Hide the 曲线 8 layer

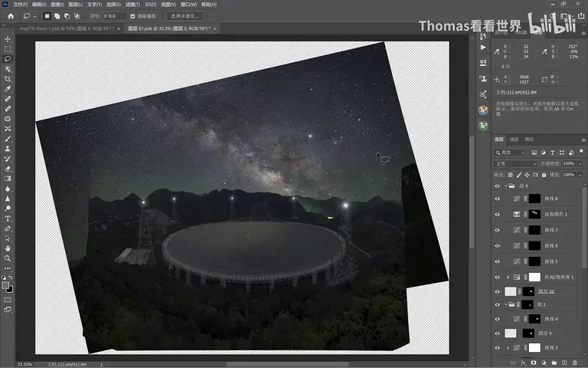(497, 199)
